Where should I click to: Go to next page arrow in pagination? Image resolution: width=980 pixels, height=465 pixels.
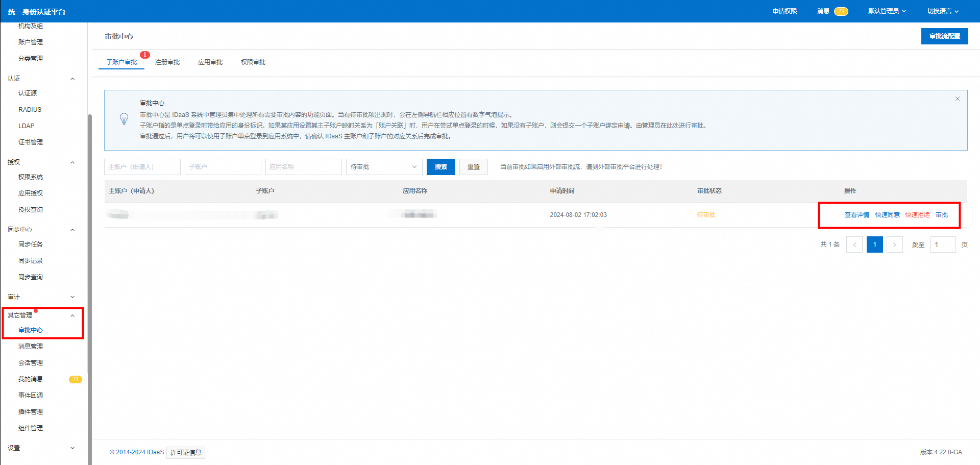(894, 245)
